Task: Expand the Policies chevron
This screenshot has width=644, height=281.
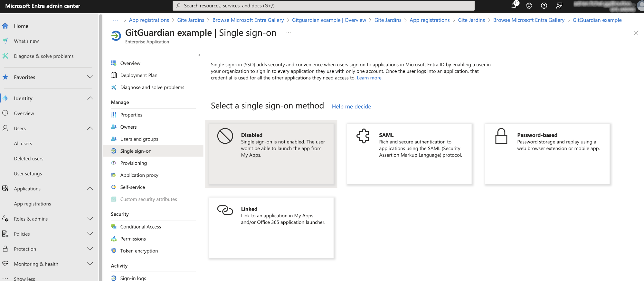Action: 90,234
